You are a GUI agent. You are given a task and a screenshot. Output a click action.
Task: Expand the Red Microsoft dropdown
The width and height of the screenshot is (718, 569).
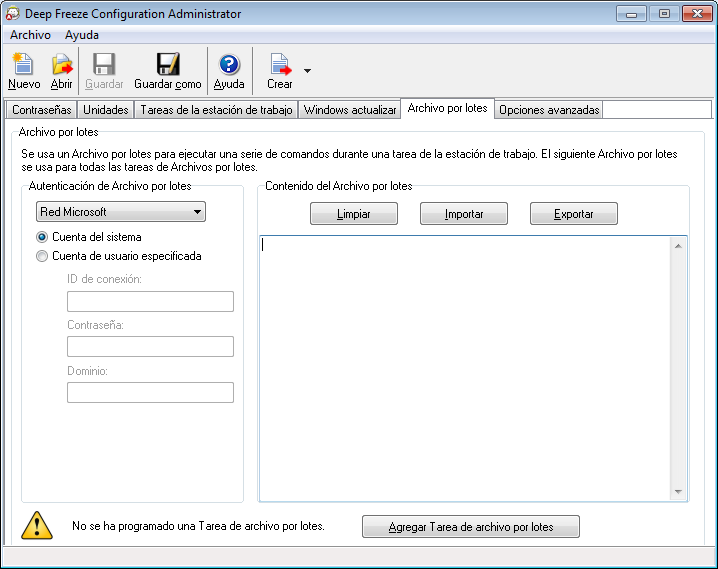point(121,211)
